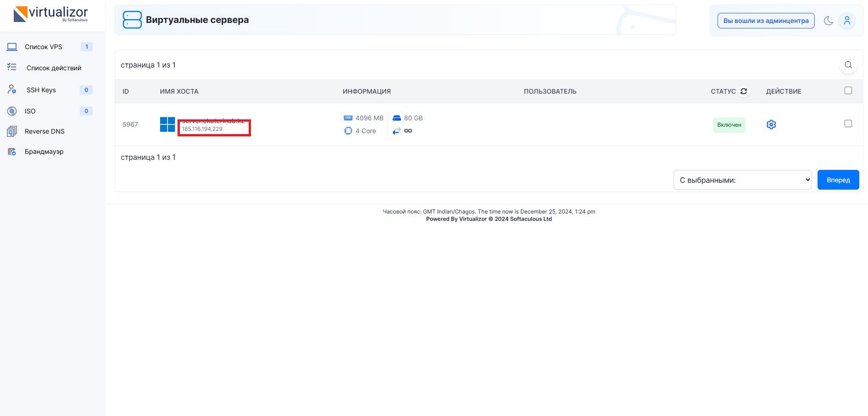Screen dimensions: 868x416
Task: Click the search magnifier icon
Action: [848, 65]
